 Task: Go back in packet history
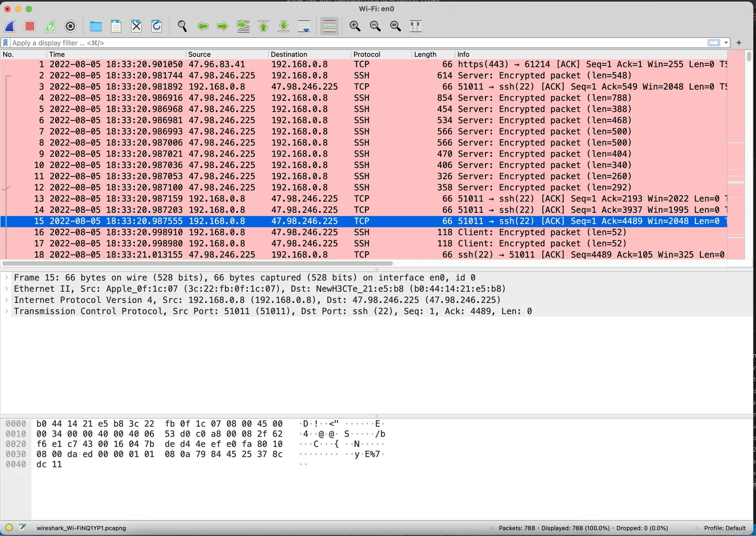pos(202,26)
